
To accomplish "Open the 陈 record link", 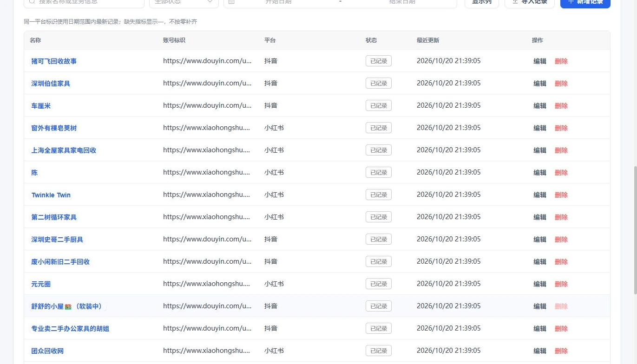I will point(34,173).
